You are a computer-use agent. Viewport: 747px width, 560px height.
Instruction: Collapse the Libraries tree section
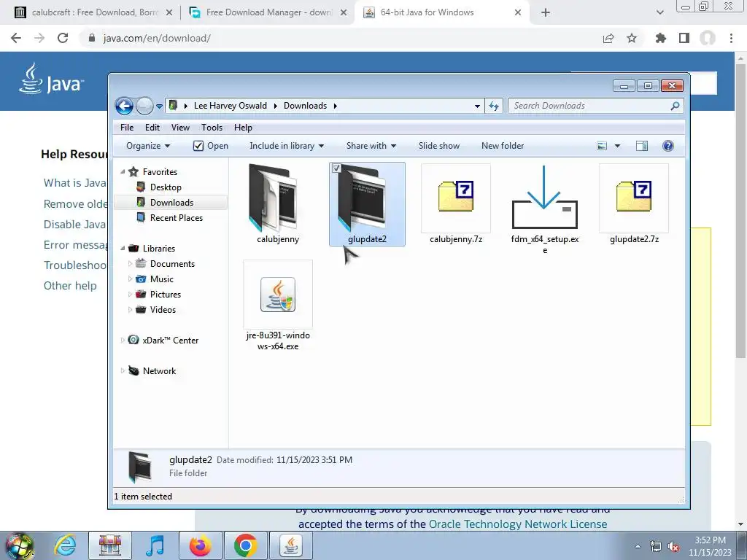(x=123, y=249)
